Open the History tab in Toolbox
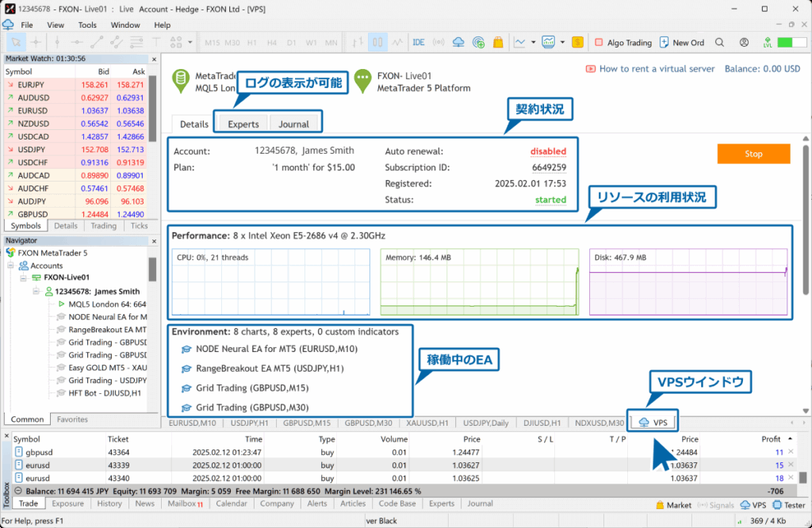812x528 pixels. click(x=109, y=503)
